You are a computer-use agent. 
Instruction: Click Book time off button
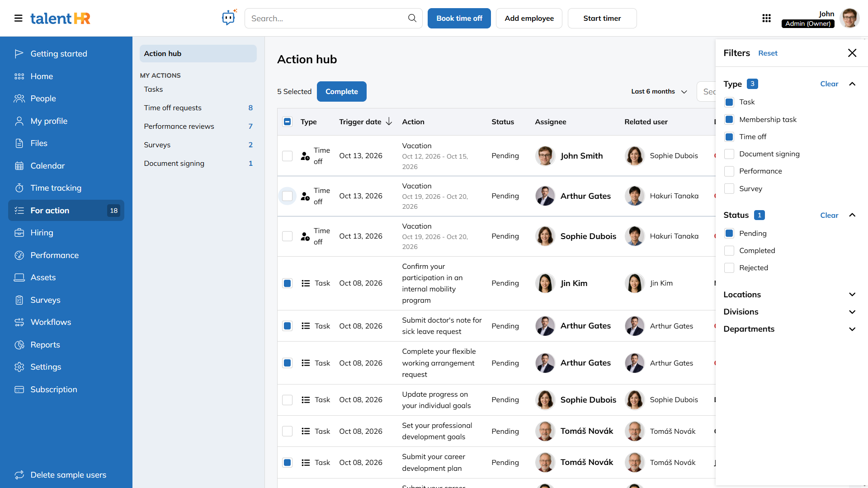point(459,18)
